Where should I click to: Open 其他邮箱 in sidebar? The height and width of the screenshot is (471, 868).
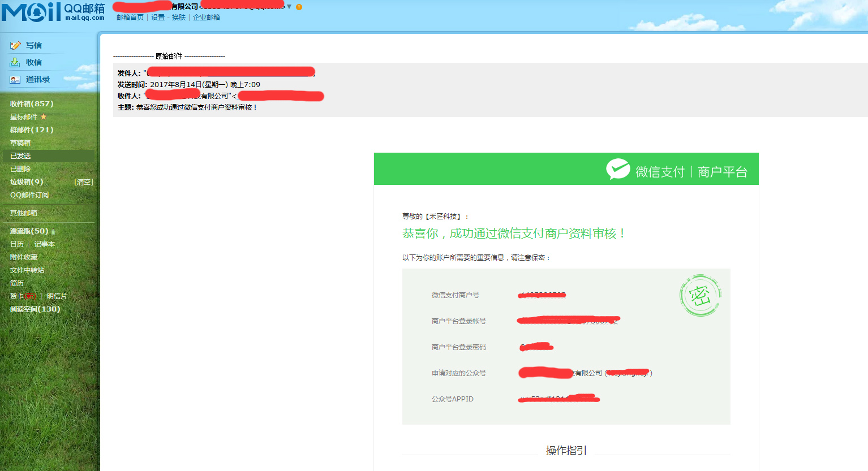(x=24, y=213)
